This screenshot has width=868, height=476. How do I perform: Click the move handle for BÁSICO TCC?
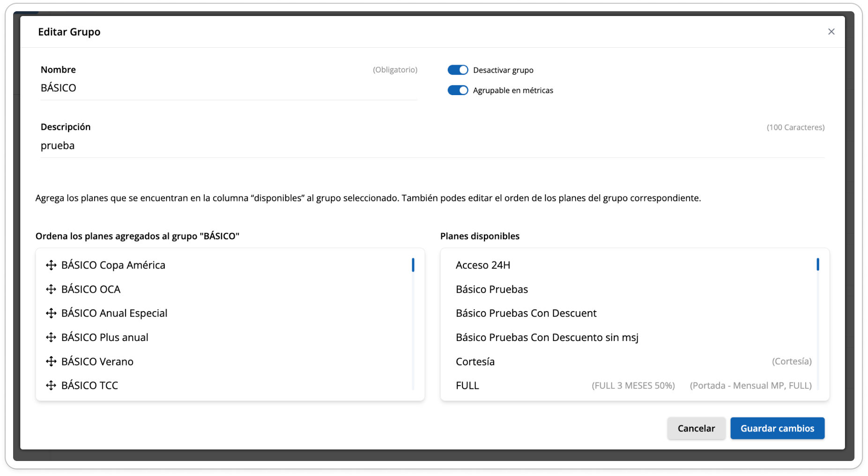click(51, 386)
